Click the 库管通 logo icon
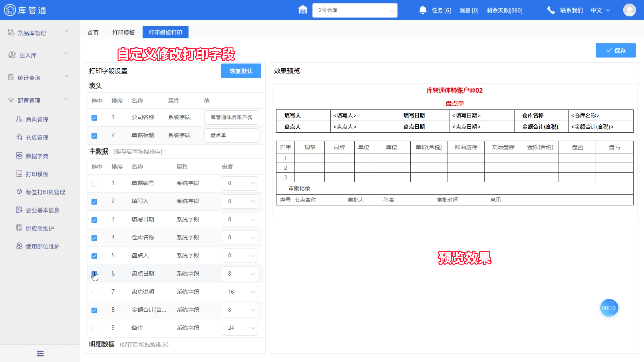 (x=10, y=10)
